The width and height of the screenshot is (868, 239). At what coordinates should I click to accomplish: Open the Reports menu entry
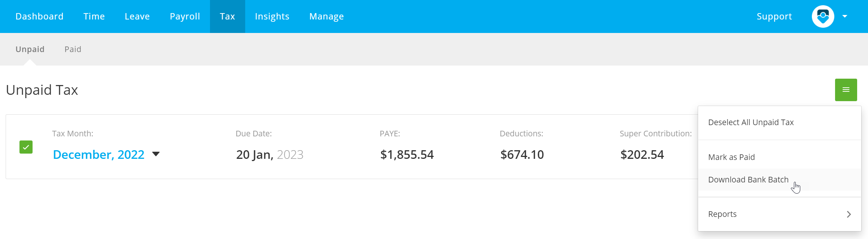click(x=780, y=214)
